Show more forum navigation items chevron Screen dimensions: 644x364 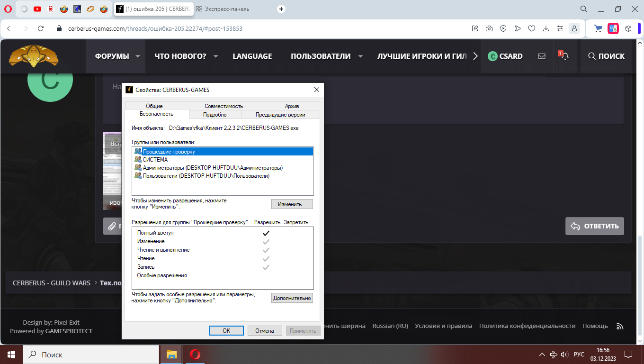tap(475, 56)
